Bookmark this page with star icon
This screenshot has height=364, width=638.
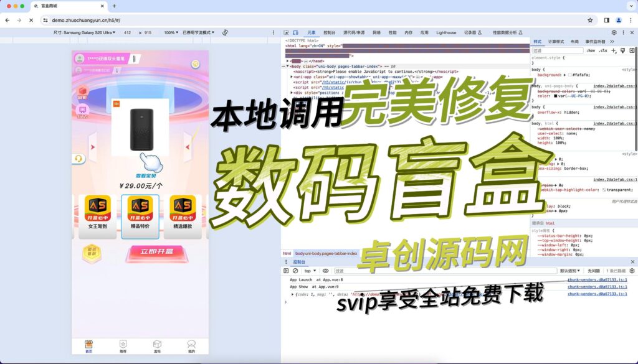tap(590, 20)
